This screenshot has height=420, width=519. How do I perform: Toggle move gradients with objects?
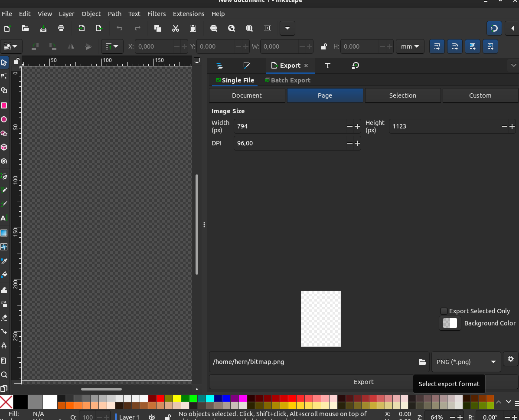point(472,46)
